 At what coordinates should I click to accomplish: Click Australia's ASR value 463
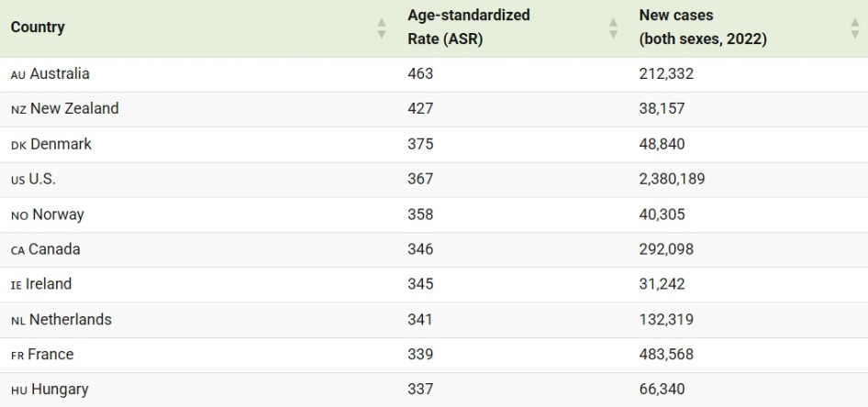pos(420,73)
